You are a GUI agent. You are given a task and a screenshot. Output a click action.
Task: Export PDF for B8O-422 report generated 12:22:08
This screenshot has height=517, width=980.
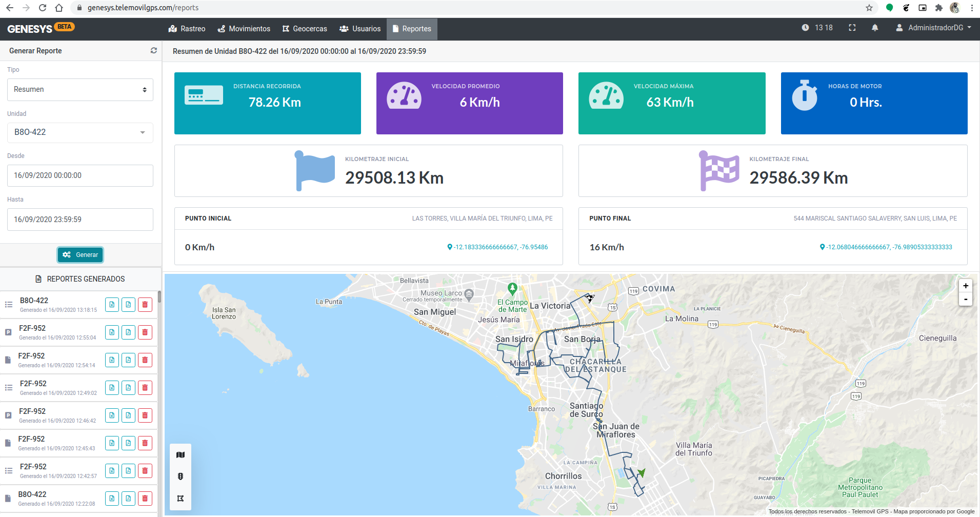[128, 499]
